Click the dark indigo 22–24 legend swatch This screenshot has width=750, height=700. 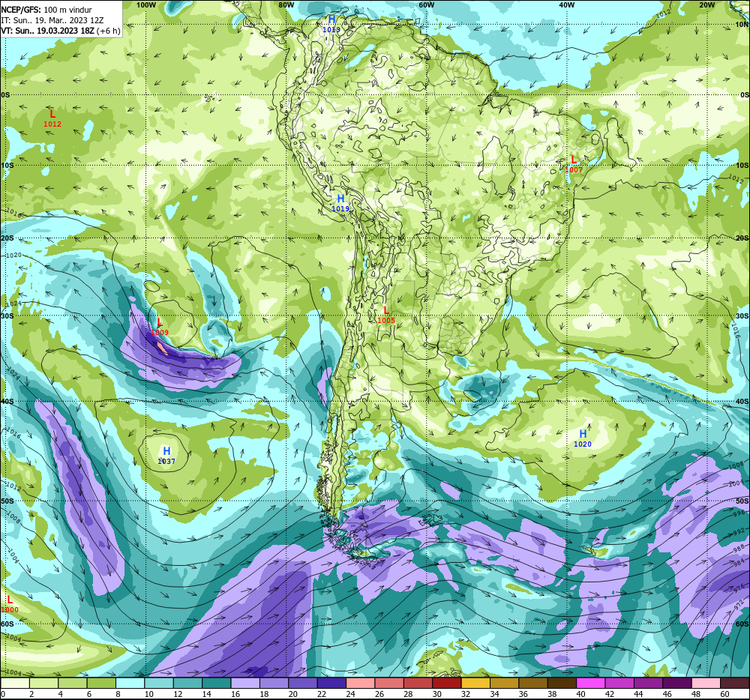(x=332, y=684)
